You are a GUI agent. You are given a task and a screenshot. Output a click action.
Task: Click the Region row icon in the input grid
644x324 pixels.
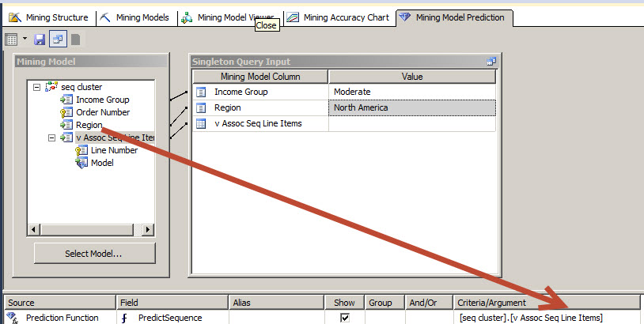point(201,107)
